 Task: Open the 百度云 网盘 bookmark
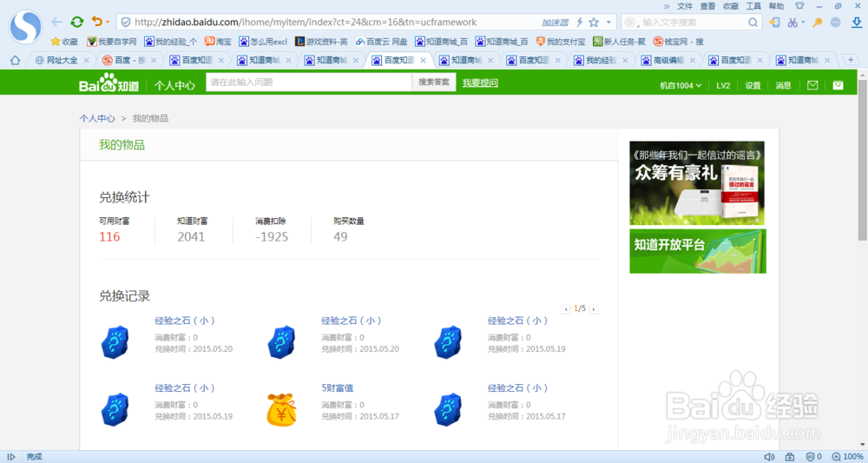pyautogui.click(x=381, y=42)
